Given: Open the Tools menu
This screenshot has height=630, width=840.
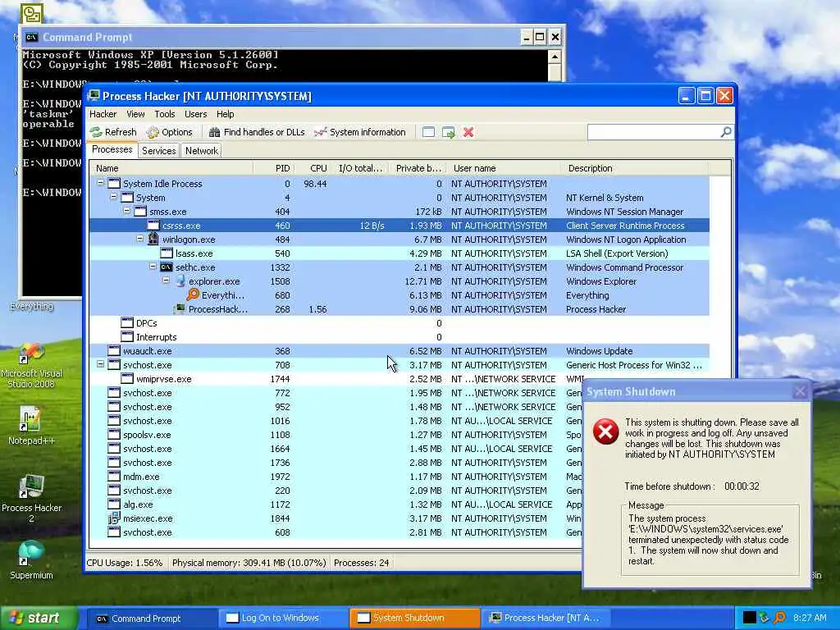Looking at the screenshot, I should pyautogui.click(x=164, y=114).
